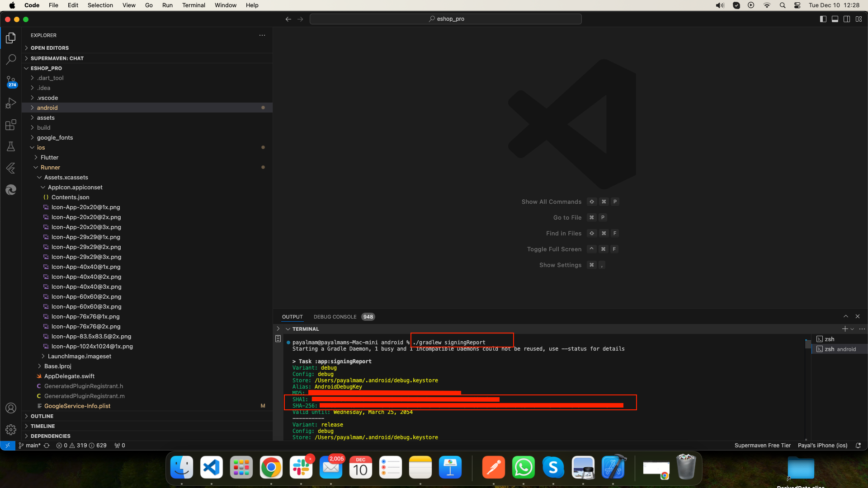Open the new terminal launch profile dropdown

pyautogui.click(x=852, y=329)
